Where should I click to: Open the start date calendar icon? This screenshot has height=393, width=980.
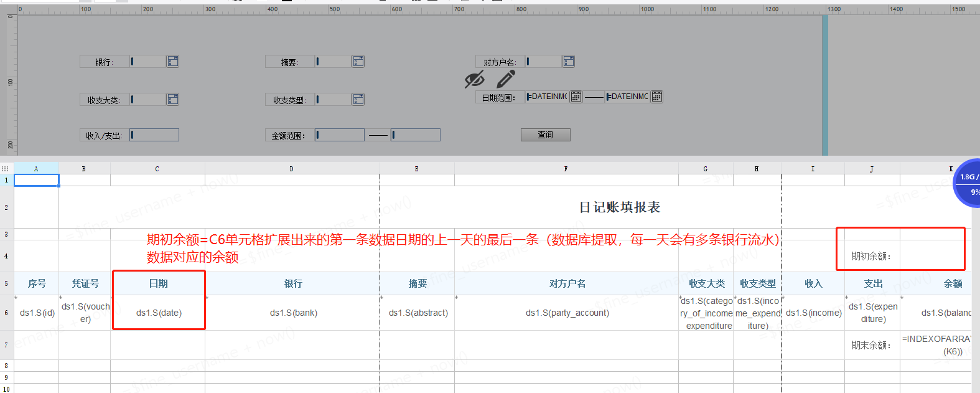[576, 97]
